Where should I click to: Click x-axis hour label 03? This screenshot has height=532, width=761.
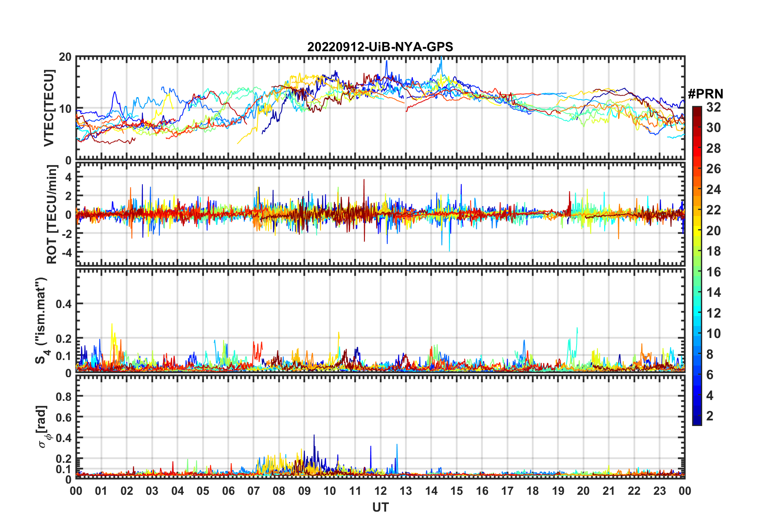(x=152, y=491)
